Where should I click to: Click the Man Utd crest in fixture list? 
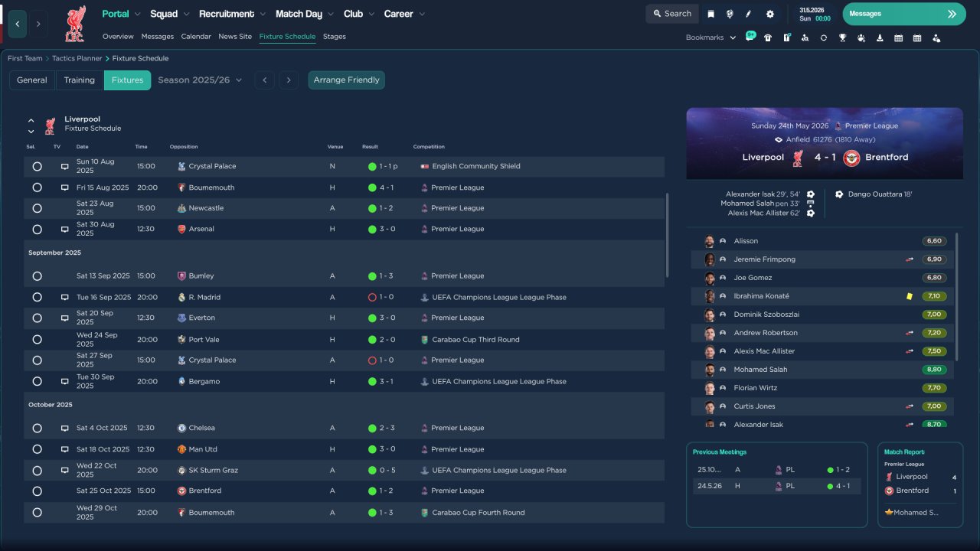tap(181, 449)
